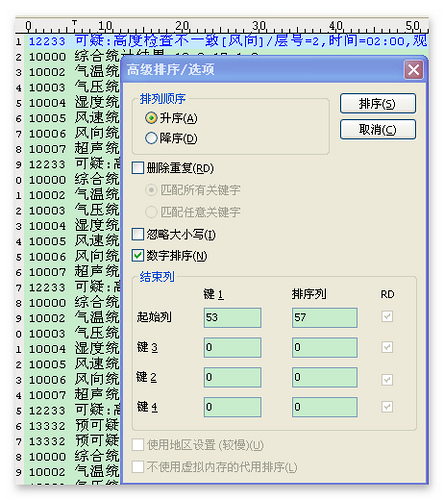Click the 键 2 start column field
This screenshot has width=444, height=500.
click(232, 377)
